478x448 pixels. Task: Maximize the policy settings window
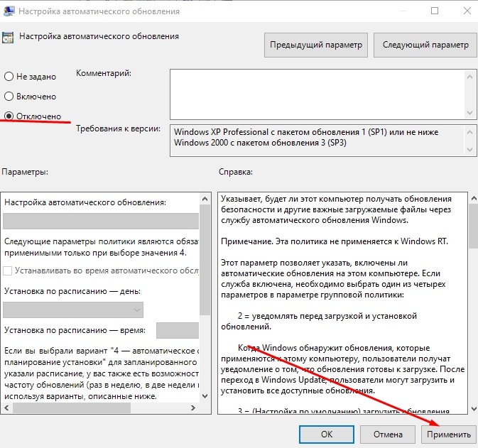tap(435, 11)
